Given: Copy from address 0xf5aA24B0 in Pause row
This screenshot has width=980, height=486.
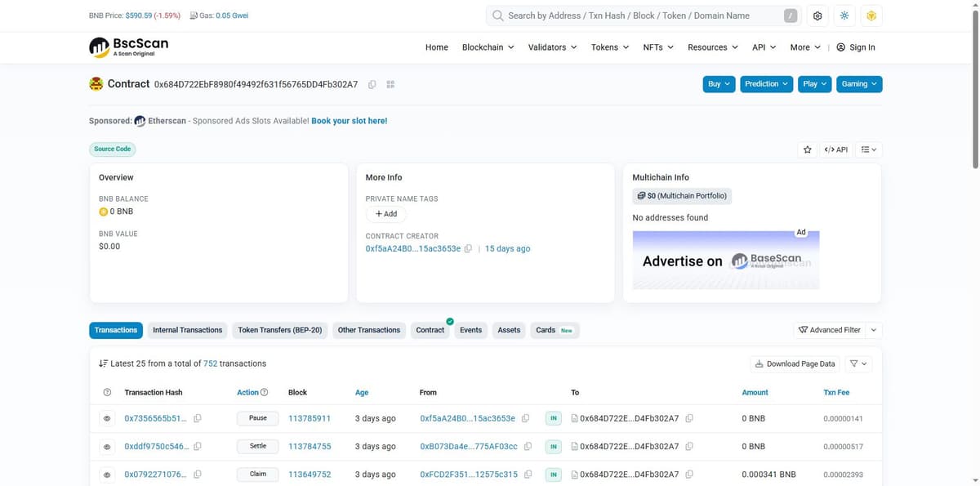Looking at the screenshot, I should (525, 418).
